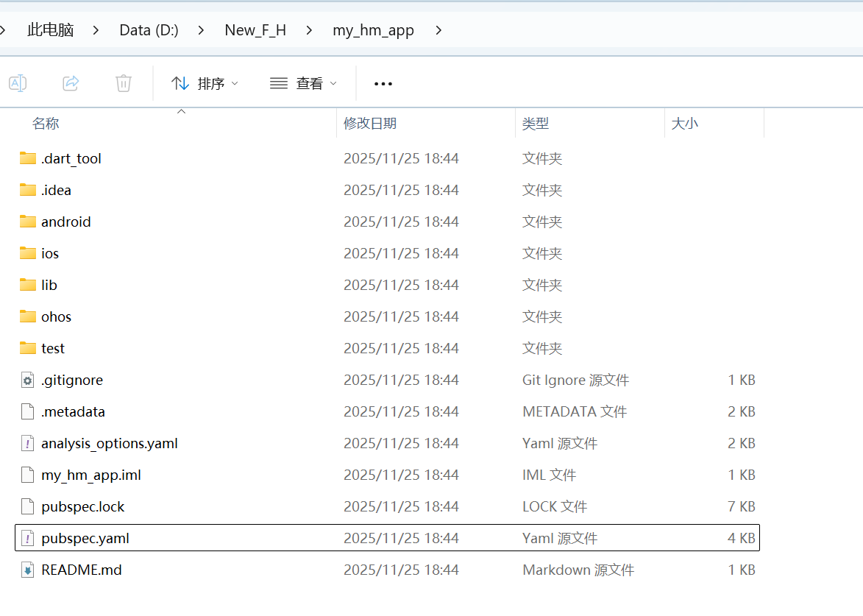Click the New_F_H breadcrumb
Screen dimensions: 863x616
255,30
